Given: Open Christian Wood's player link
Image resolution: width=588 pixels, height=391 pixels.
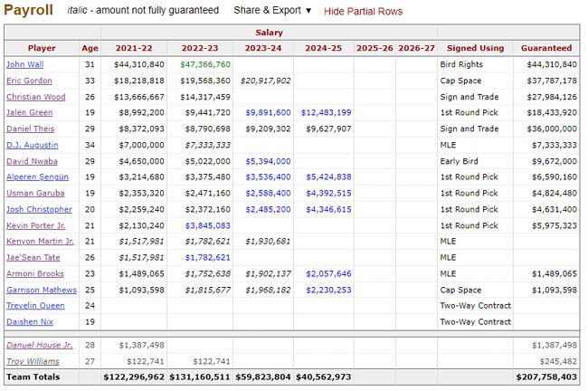Looking at the screenshot, I should coord(34,97).
